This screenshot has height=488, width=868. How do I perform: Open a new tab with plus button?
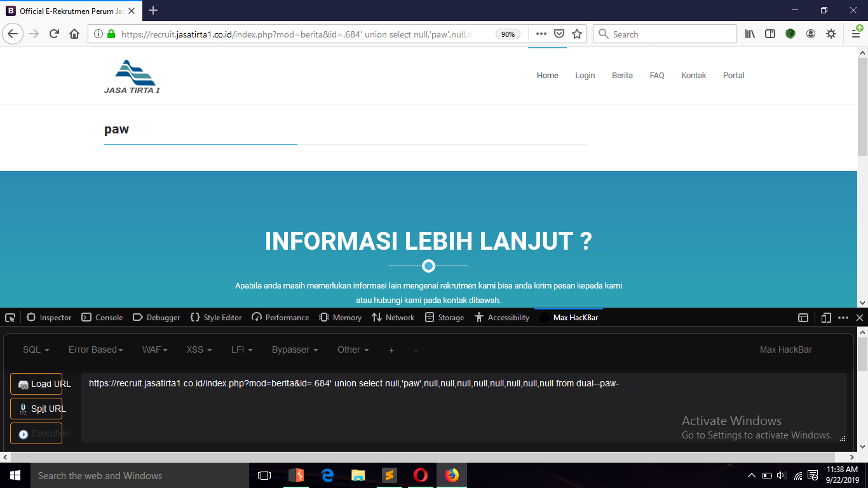click(153, 11)
